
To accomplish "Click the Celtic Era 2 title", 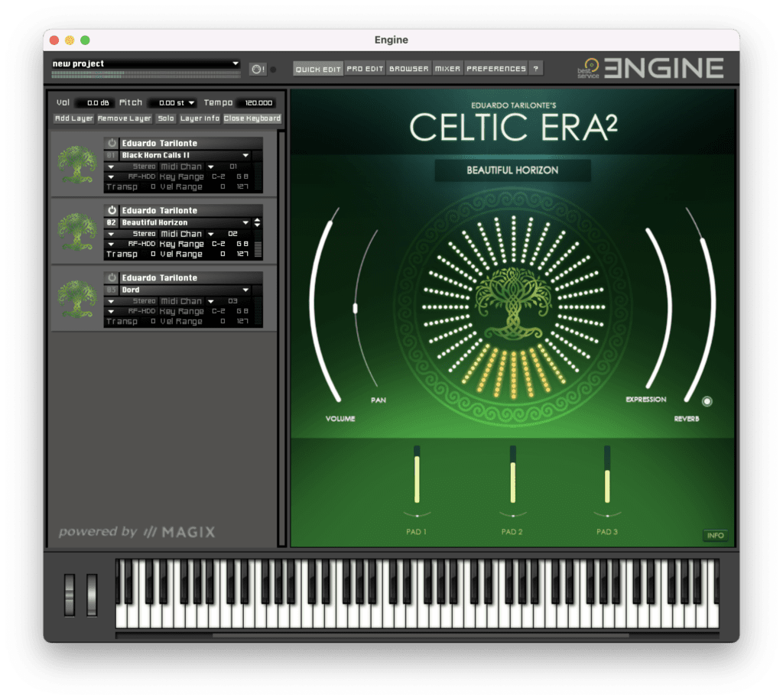I will (513, 127).
